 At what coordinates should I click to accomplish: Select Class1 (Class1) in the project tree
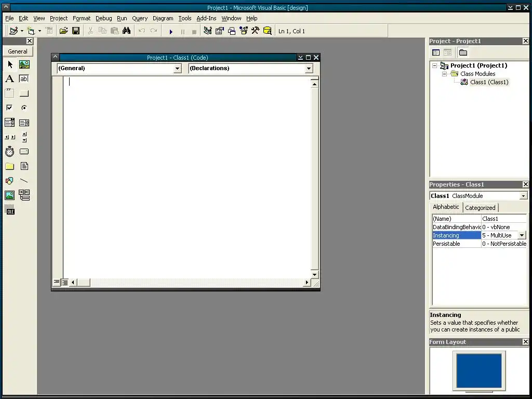[x=489, y=82]
